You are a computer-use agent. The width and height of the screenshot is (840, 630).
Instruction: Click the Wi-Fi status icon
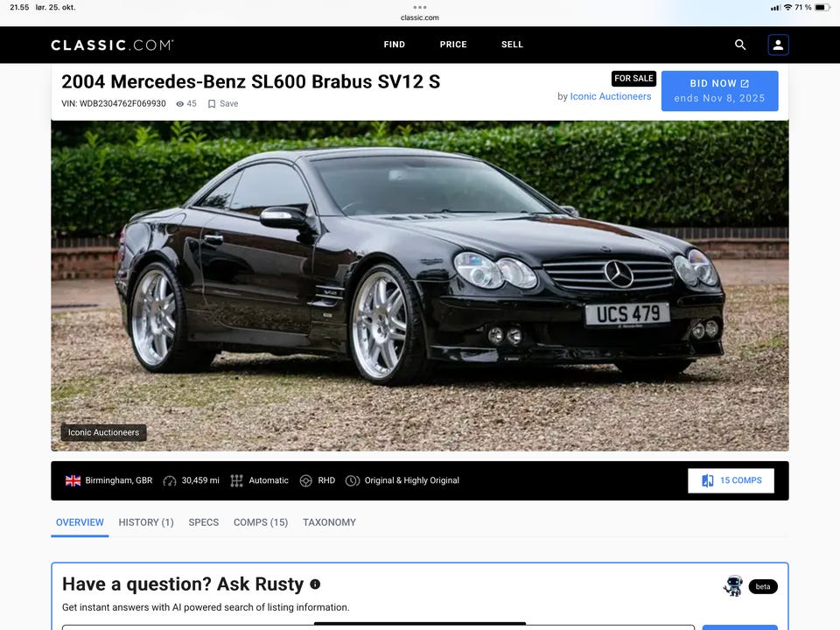point(787,8)
